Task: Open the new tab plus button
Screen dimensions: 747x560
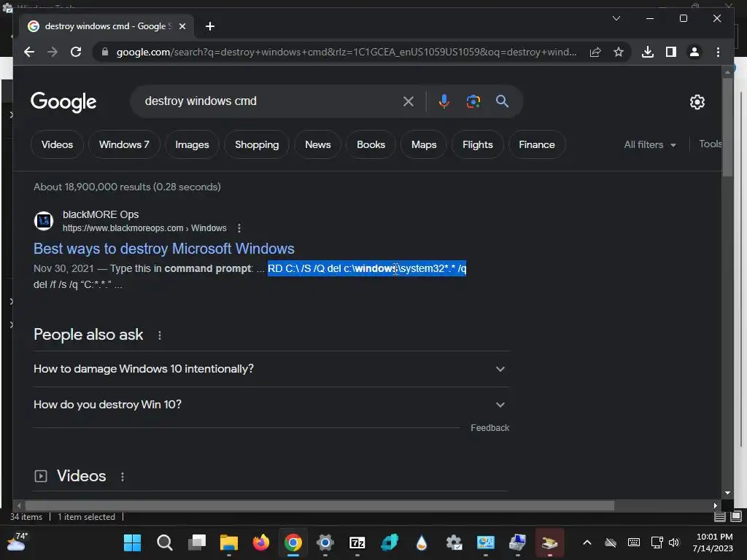Action: (x=209, y=26)
